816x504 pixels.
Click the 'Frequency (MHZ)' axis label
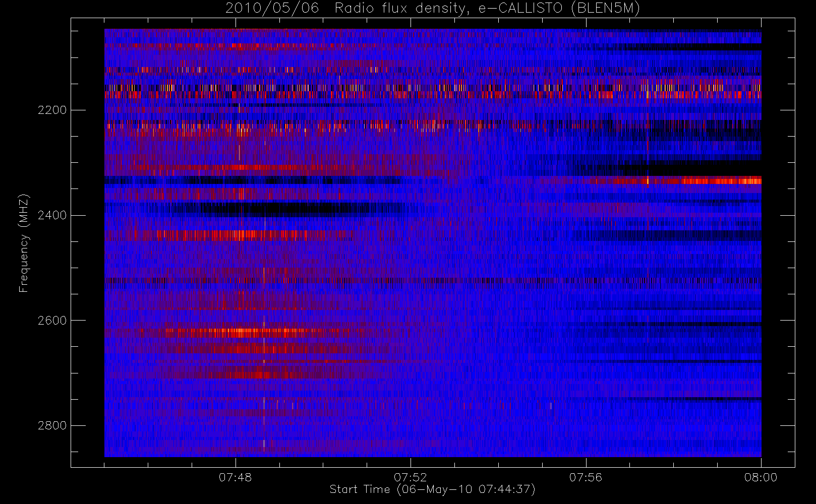tap(24, 243)
